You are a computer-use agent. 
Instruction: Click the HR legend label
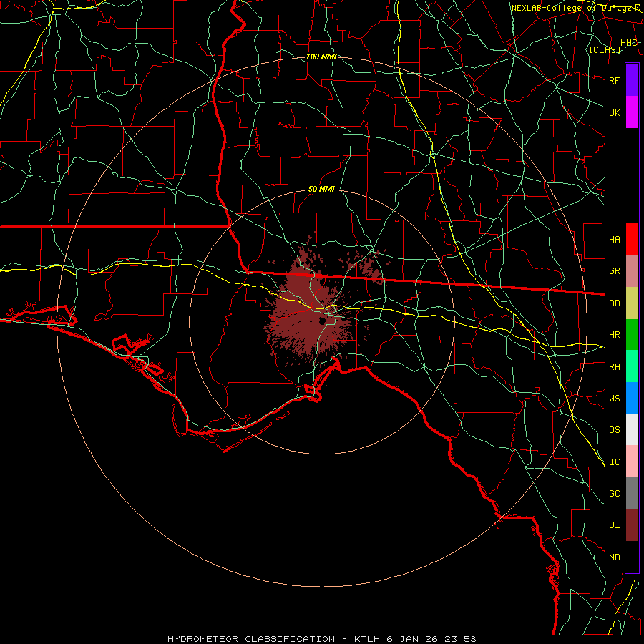(x=615, y=335)
